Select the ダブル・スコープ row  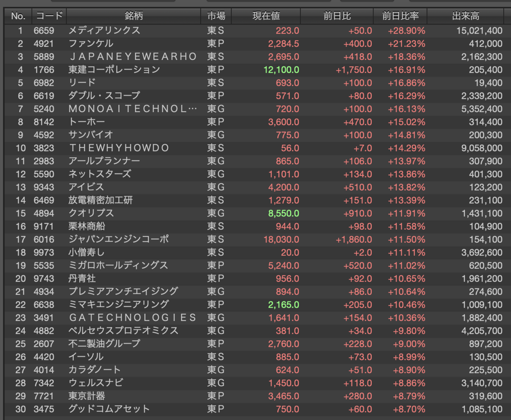pyautogui.click(x=255, y=96)
